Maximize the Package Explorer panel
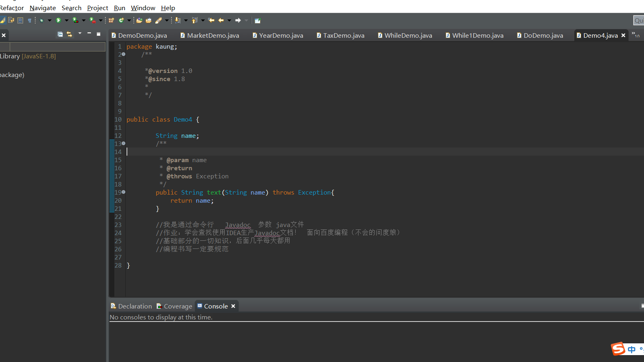The image size is (644, 362). [x=99, y=34]
